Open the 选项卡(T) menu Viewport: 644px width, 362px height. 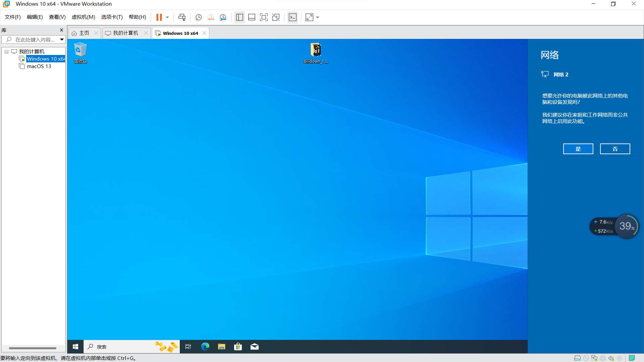point(112,17)
